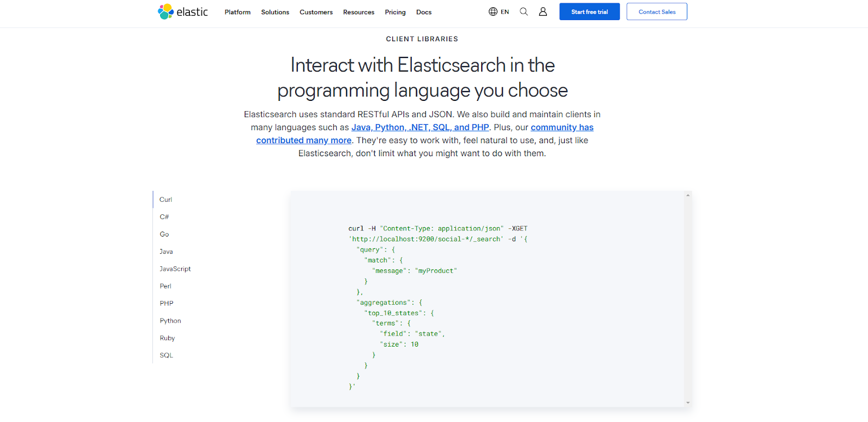This screenshot has width=868, height=422.
Task: Click Start free trial button
Action: [x=589, y=11]
